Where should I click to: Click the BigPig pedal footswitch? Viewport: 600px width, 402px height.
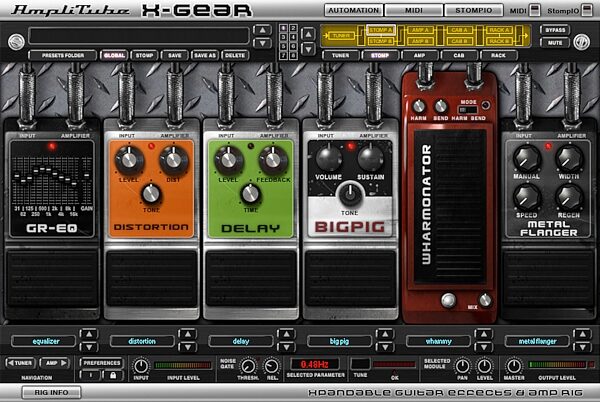coord(351,278)
